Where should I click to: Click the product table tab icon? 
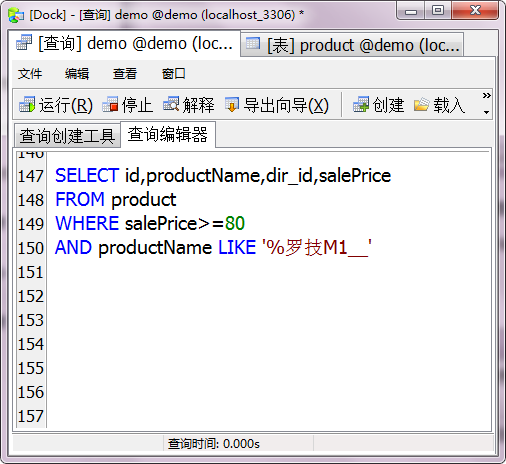tap(253, 44)
